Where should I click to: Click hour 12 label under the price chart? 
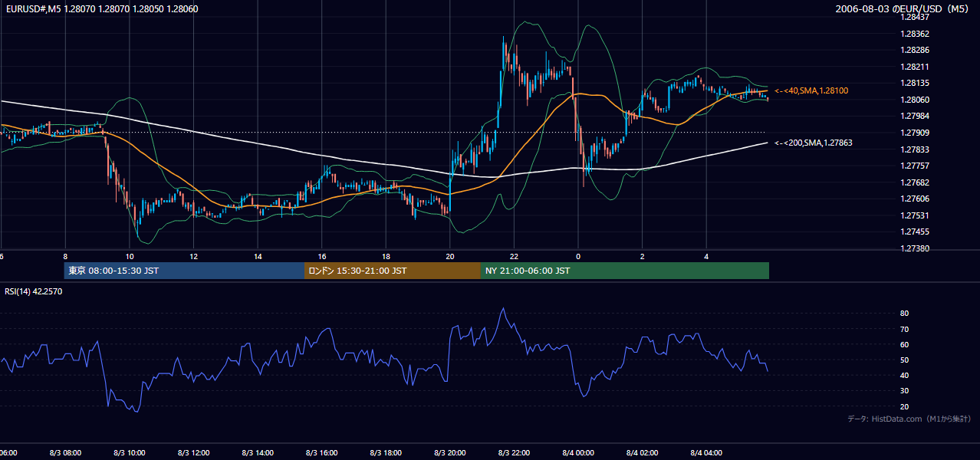(x=194, y=257)
